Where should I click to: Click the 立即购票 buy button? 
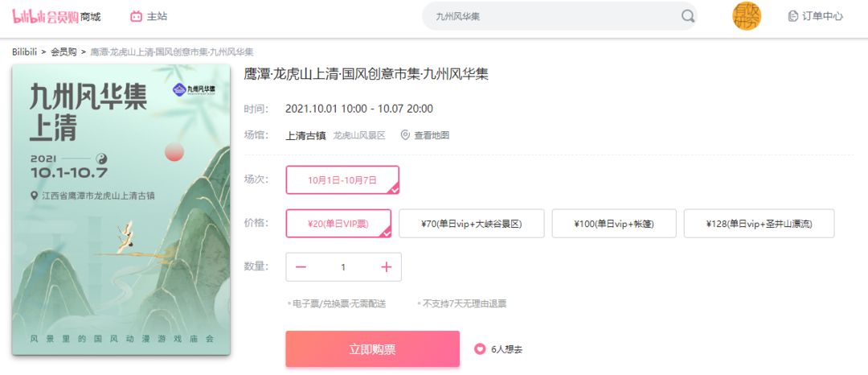pyautogui.click(x=373, y=349)
